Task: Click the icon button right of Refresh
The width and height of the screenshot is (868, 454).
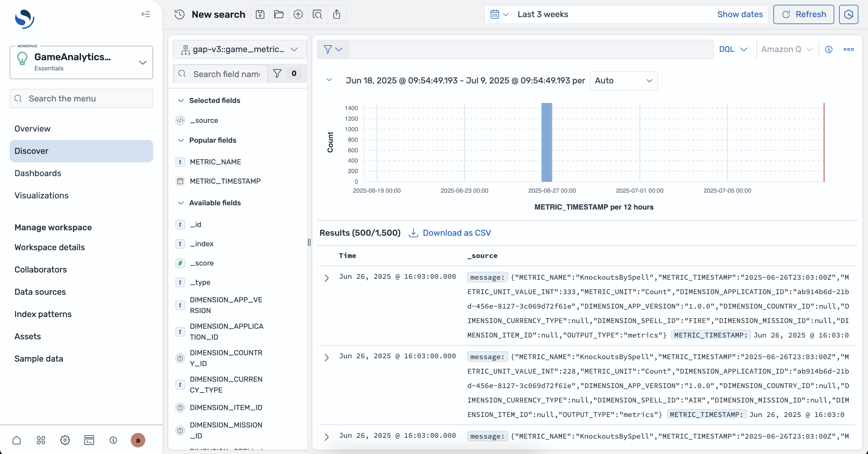Action: click(x=848, y=14)
